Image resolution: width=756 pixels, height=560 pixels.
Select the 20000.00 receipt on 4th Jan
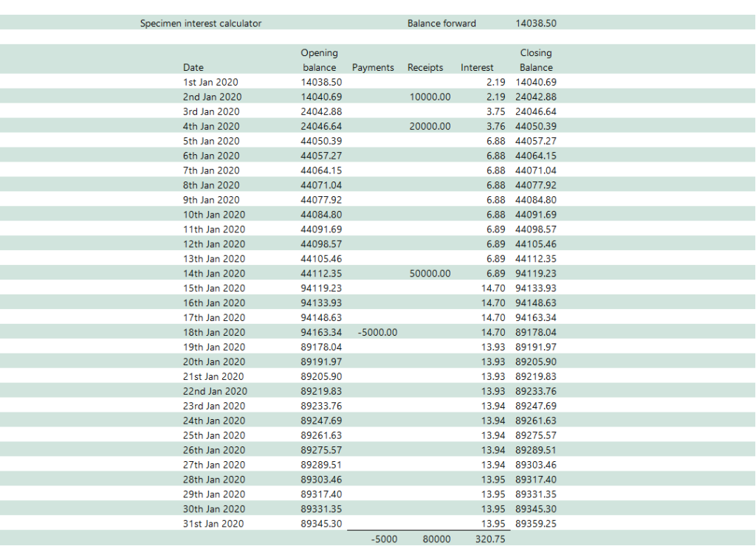[x=430, y=126]
